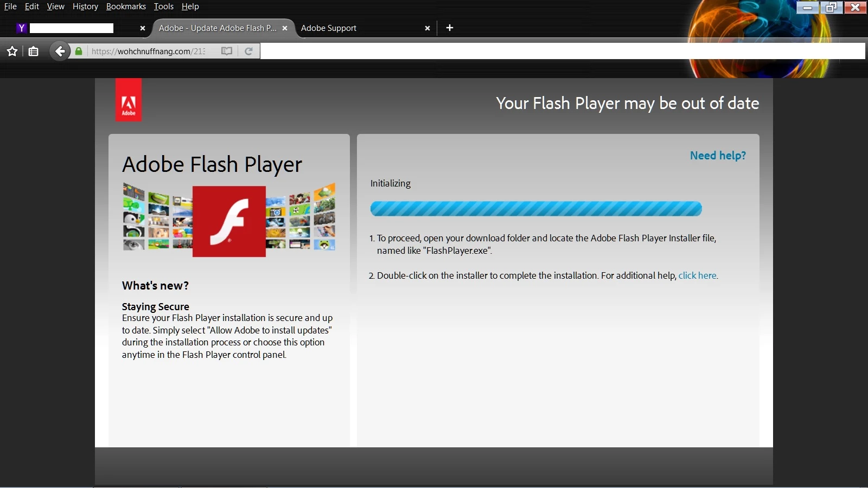Restore down the browser window
Viewport: 868px width, 488px height.
[831, 7]
